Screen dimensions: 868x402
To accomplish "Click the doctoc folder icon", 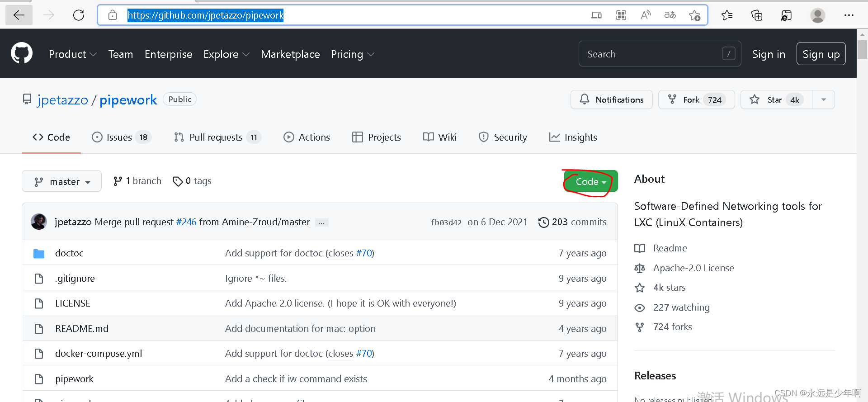I will [39, 253].
